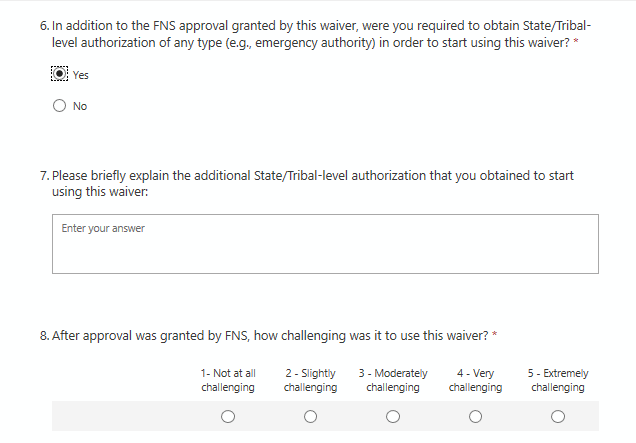The image size is (636, 443).
Task: Click the 'Yes' option label text
Action: 81,75
